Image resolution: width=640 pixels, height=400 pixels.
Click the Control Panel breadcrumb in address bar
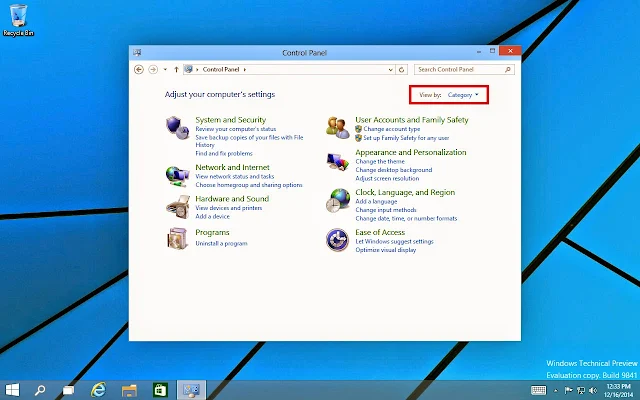pos(221,69)
